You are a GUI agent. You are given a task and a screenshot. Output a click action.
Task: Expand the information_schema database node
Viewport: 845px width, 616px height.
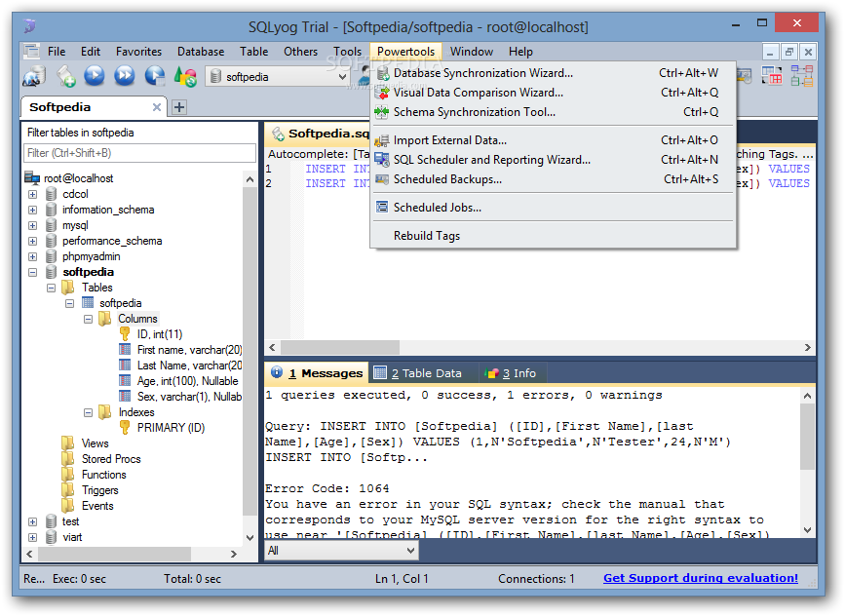[33, 211]
